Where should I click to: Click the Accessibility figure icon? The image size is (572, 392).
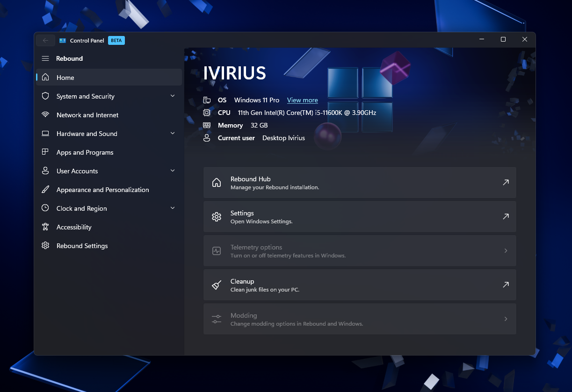[x=45, y=227]
